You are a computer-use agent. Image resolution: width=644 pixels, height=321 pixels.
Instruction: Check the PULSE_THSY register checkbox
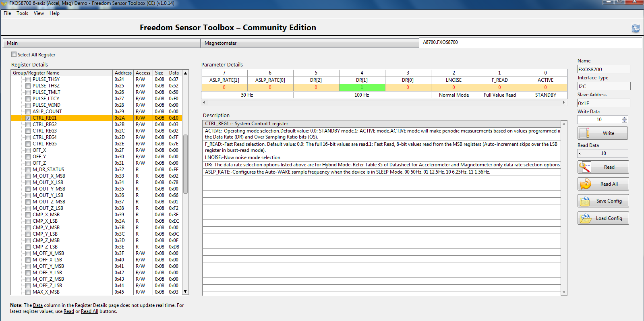coord(28,79)
